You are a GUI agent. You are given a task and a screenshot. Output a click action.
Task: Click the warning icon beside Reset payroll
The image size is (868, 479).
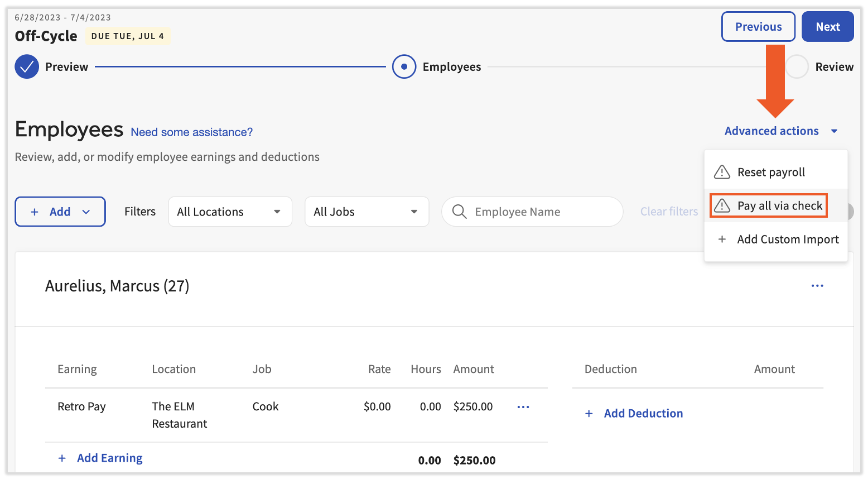pyautogui.click(x=722, y=172)
